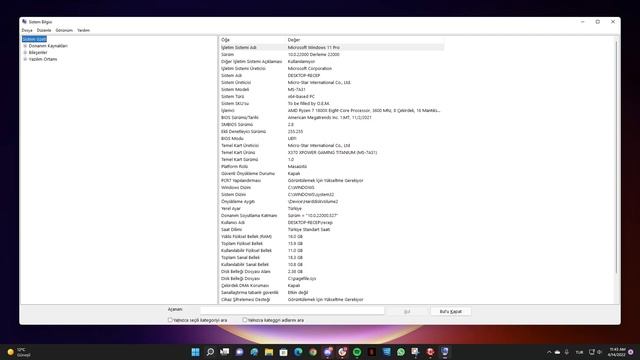Screen dimensions: 640x360
Task: Select the 'İşletim Sistemi Adı' row
Action: pyautogui.click(x=332, y=47)
